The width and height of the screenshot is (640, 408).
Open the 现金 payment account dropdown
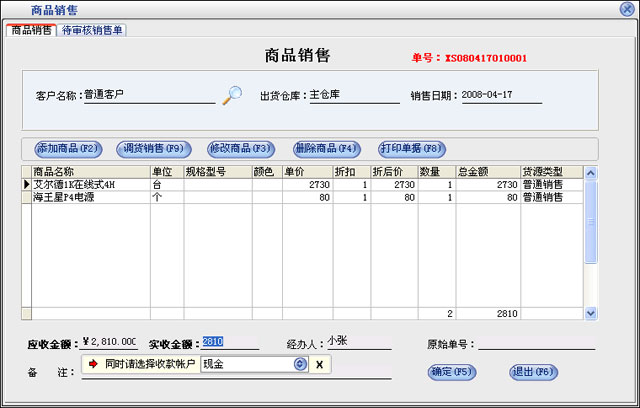click(299, 364)
